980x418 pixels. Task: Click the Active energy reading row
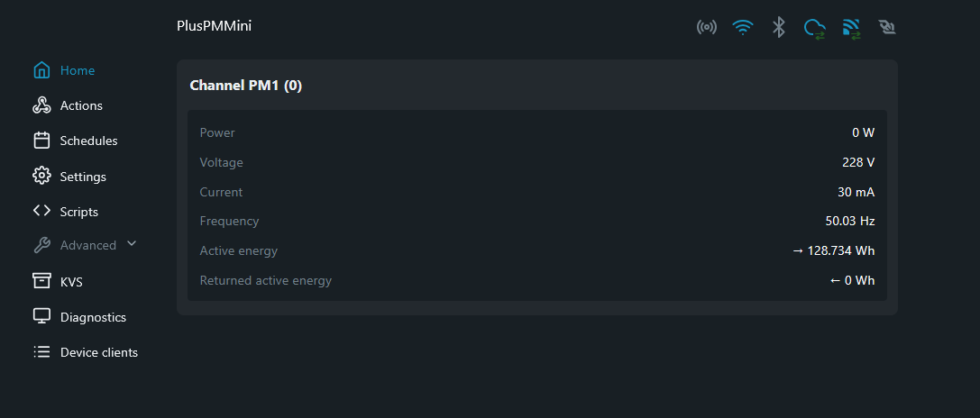pyautogui.click(x=536, y=250)
